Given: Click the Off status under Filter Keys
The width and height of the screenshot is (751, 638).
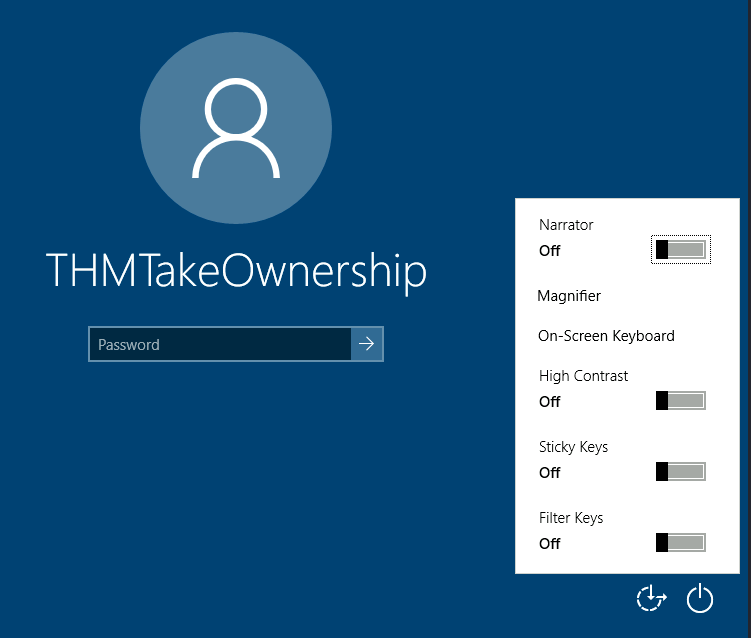Looking at the screenshot, I should click(x=550, y=544).
